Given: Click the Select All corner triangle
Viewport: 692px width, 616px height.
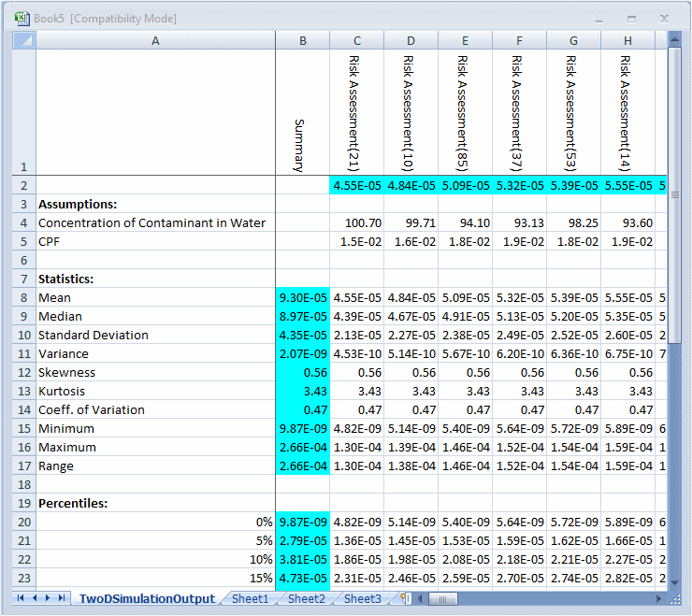Looking at the screenshot, I should (23, 40).
